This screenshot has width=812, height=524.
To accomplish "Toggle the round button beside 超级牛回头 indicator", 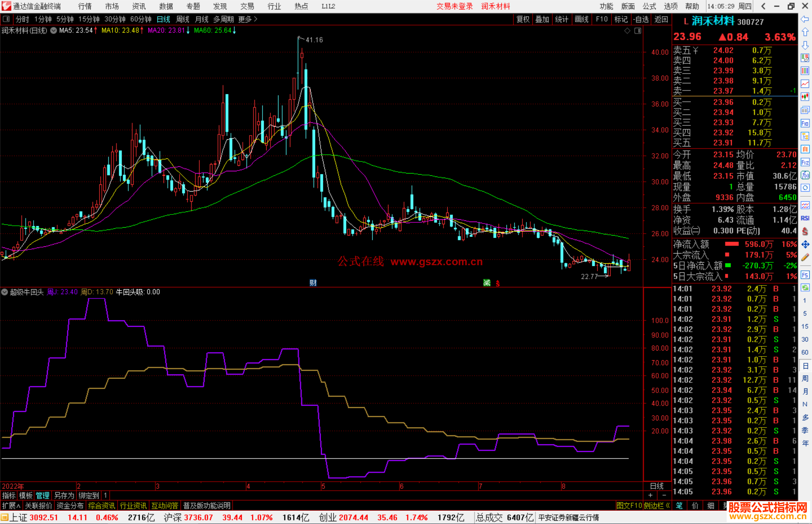I will [5, 292].
